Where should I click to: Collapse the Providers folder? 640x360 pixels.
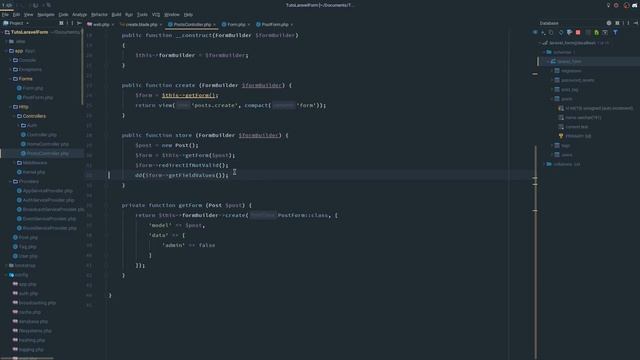11,182
